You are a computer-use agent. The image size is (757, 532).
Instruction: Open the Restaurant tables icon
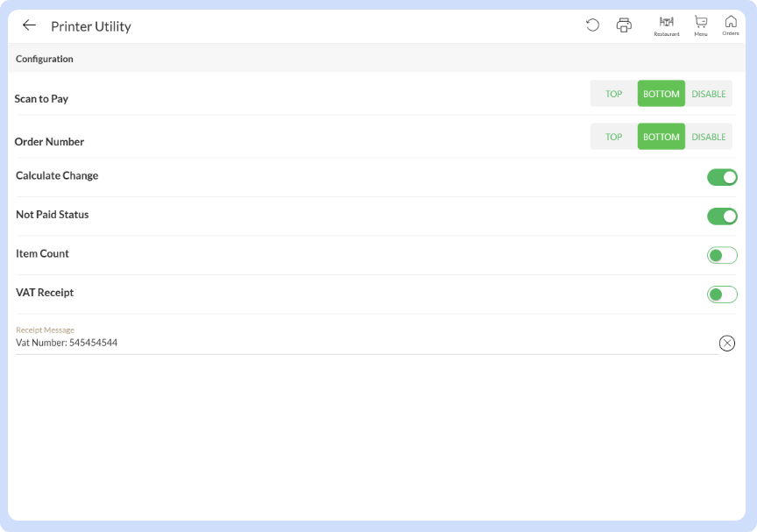click(666, 25)
